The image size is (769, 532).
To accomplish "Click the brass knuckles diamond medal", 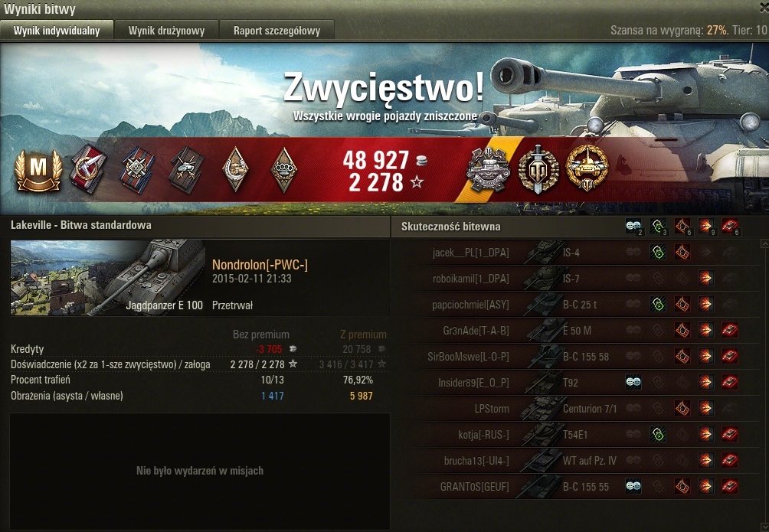I will pos(283,170).
